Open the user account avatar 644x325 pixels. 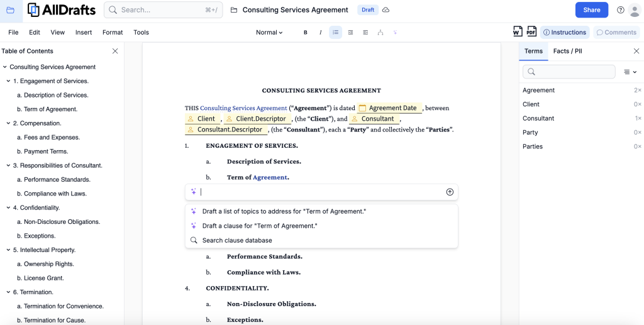point(635,10)
